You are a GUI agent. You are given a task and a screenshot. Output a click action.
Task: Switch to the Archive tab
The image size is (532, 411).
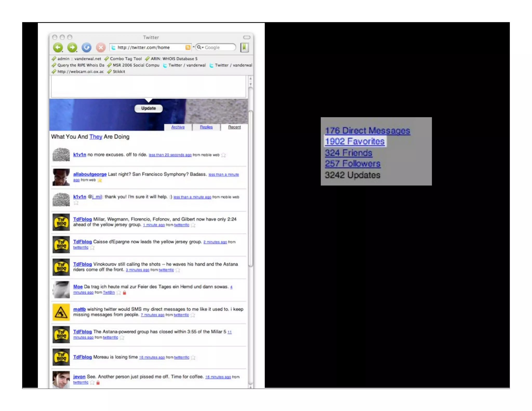click(x=178, y=127)
